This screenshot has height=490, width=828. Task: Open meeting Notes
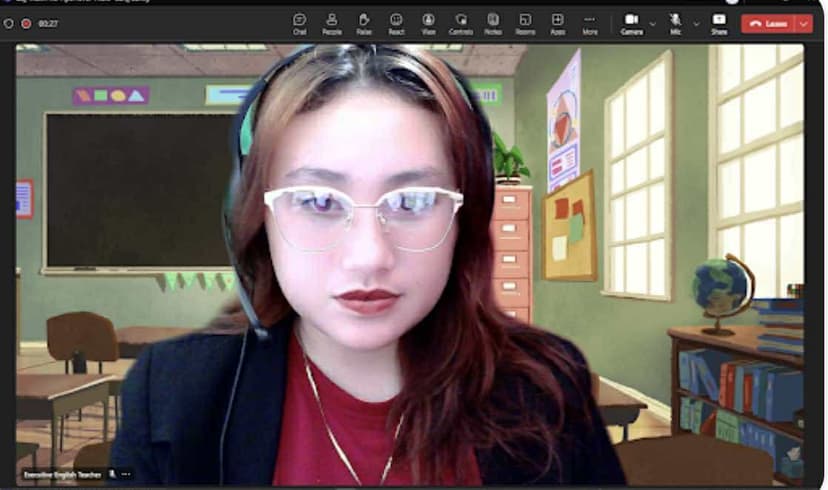pos(493,23)
